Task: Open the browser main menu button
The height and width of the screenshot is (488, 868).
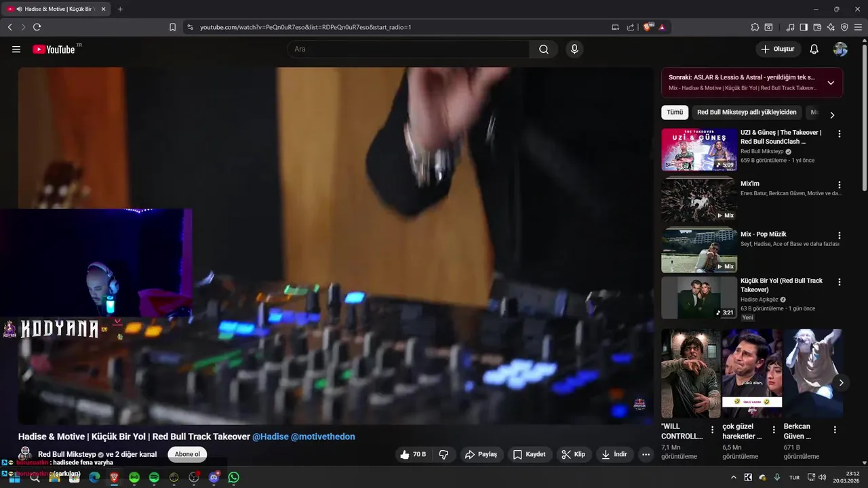Action: 858,27
